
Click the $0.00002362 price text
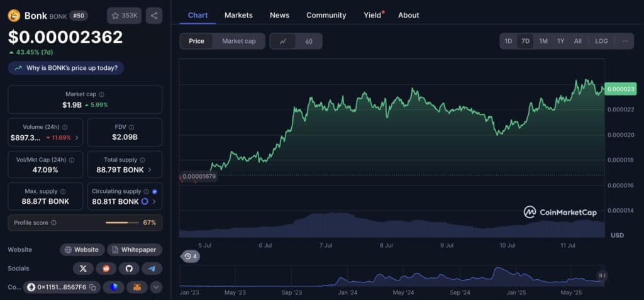65,37
